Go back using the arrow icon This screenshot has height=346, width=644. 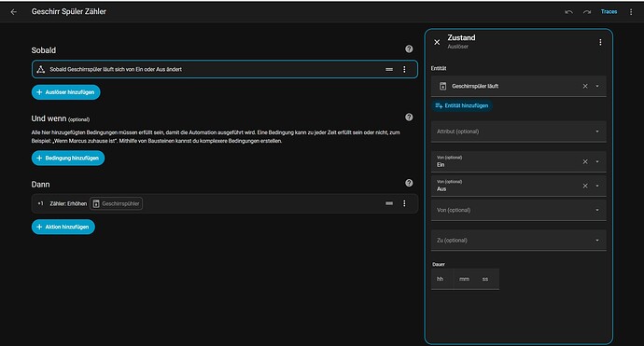(x=14, y=12)
